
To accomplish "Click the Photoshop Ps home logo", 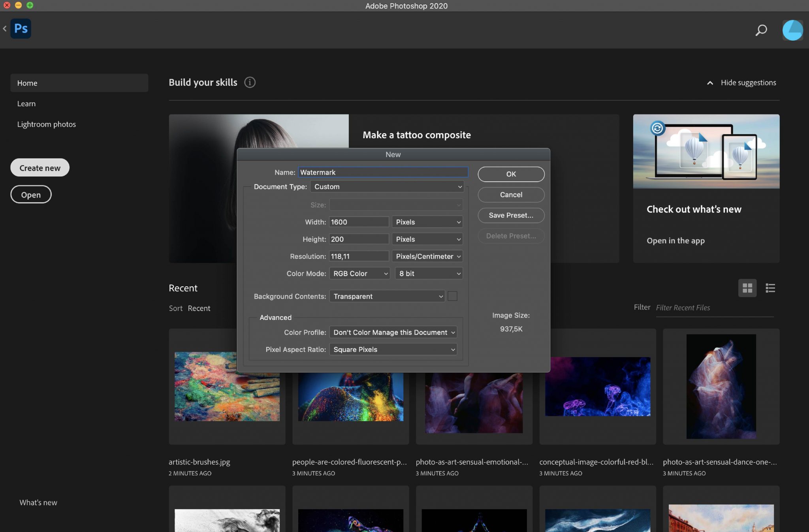I will [21, 28].
